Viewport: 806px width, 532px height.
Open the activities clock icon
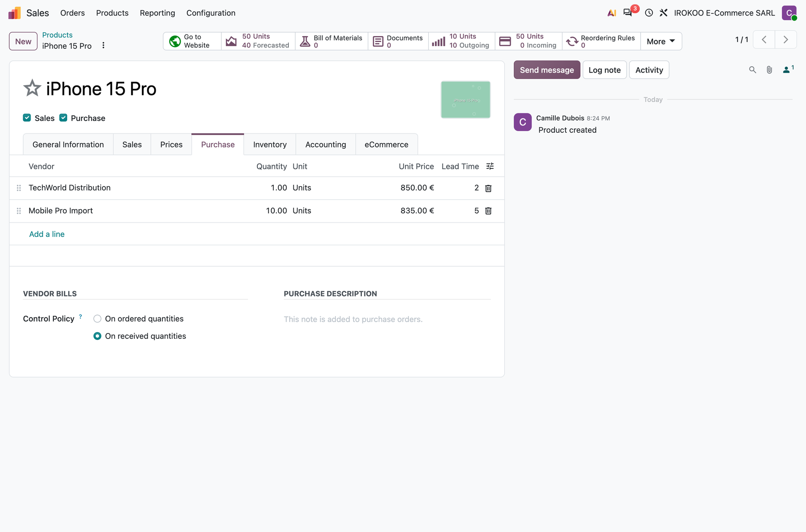(x=649, y=13)
